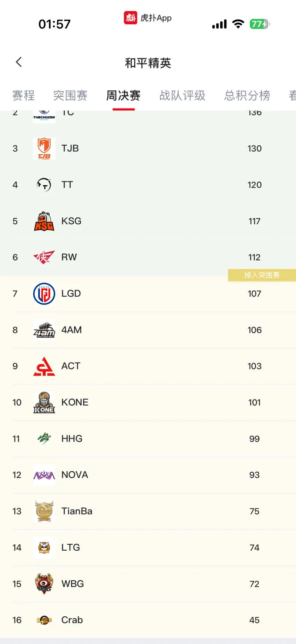Open the TianBa team name
Screen dimensions: 296x644
77,511
